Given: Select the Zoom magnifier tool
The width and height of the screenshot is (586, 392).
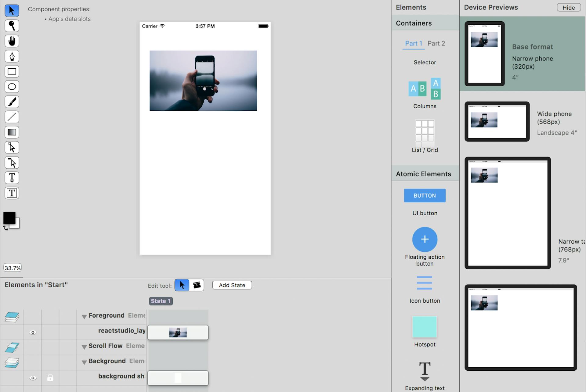Looking at the screenshot, I should [12, 26].
